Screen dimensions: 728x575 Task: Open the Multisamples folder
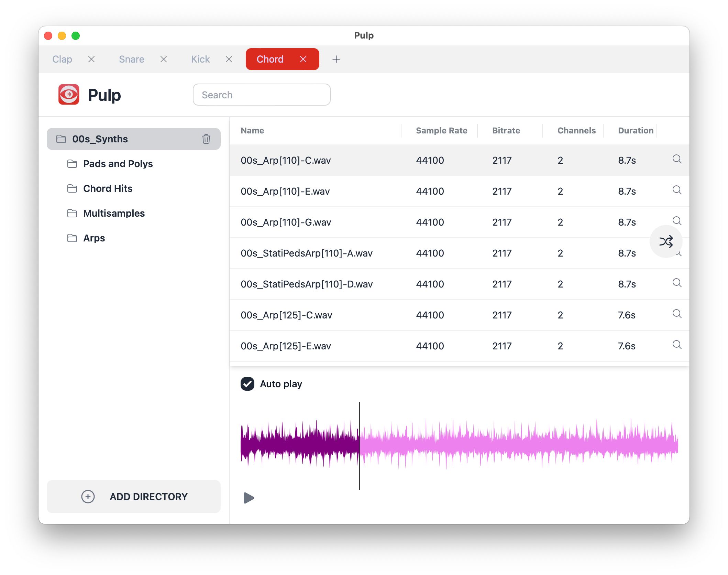[114, 213]
